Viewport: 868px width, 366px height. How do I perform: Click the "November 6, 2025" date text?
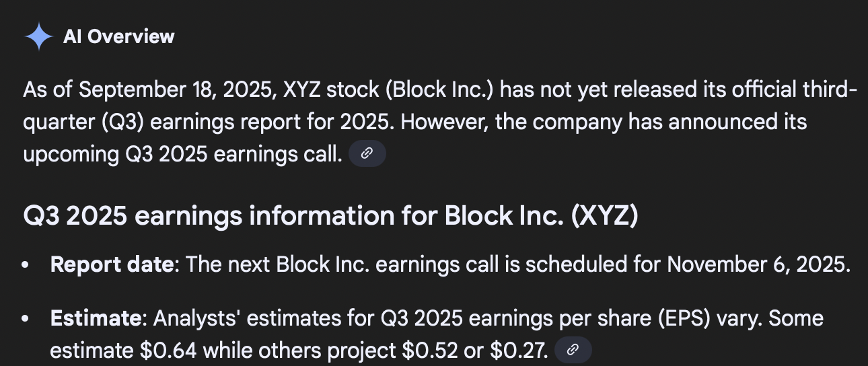(758, 264)
